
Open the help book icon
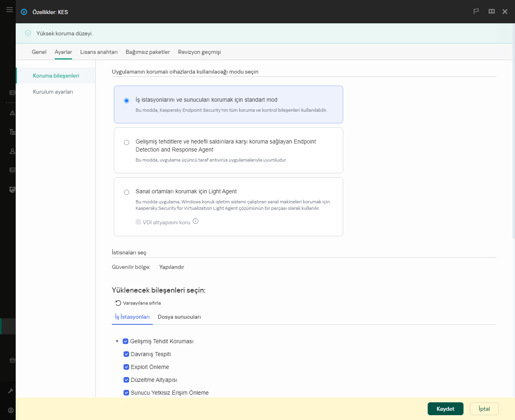[491, 12]
